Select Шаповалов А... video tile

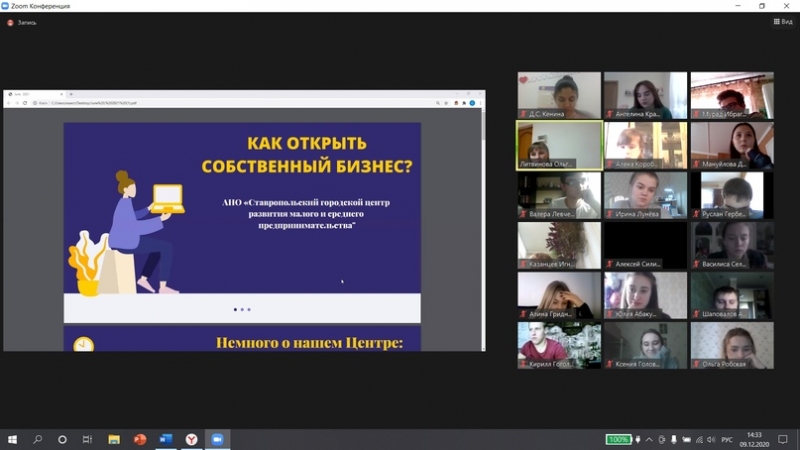[x=732, y=295]
